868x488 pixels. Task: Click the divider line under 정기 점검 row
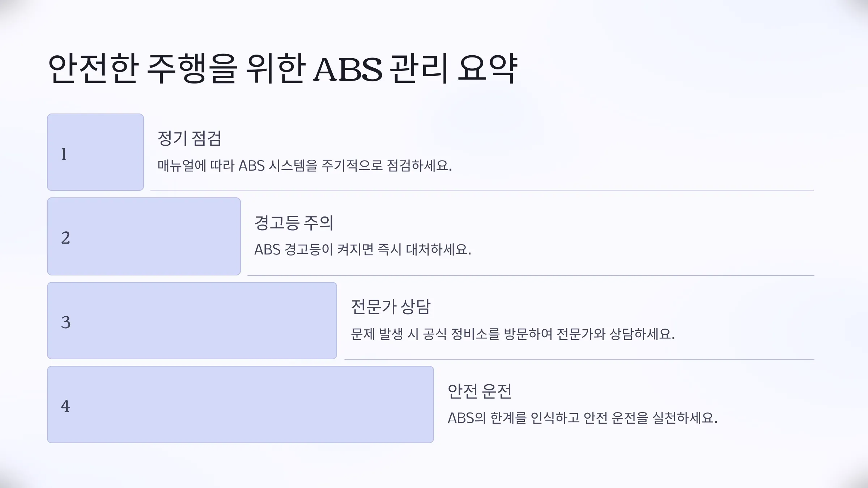click(482, 191)
